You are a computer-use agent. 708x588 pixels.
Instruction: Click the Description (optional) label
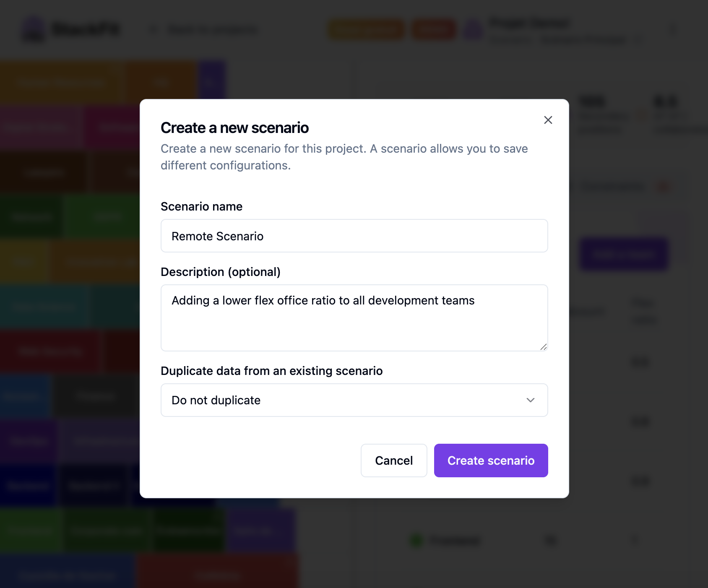pos(220,272)
